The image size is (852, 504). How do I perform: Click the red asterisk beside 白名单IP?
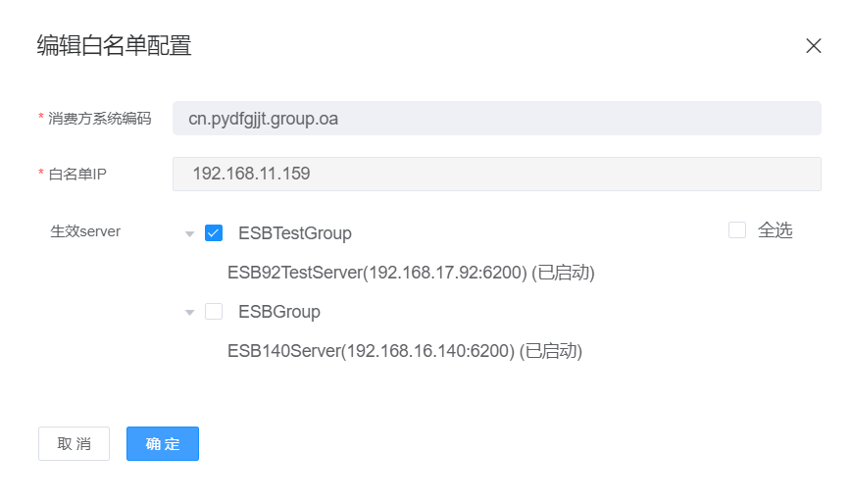[x=41, y=173]
